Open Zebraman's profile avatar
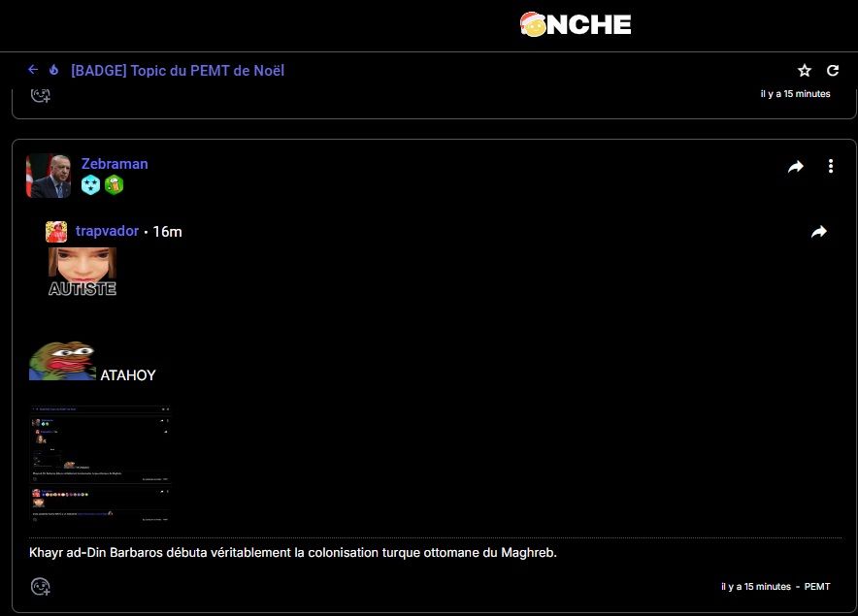Screen dimensions: 858x616 [49, 176]
